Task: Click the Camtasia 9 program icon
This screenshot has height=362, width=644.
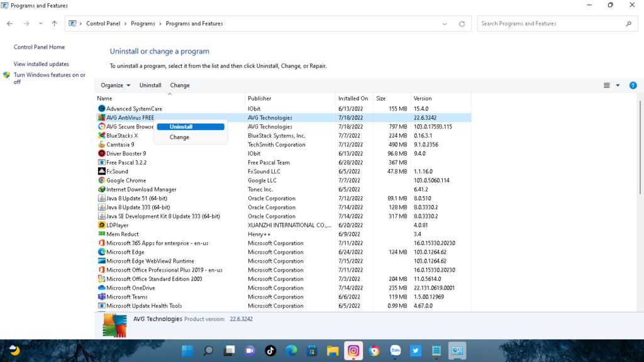Action: tap(101, 145)
